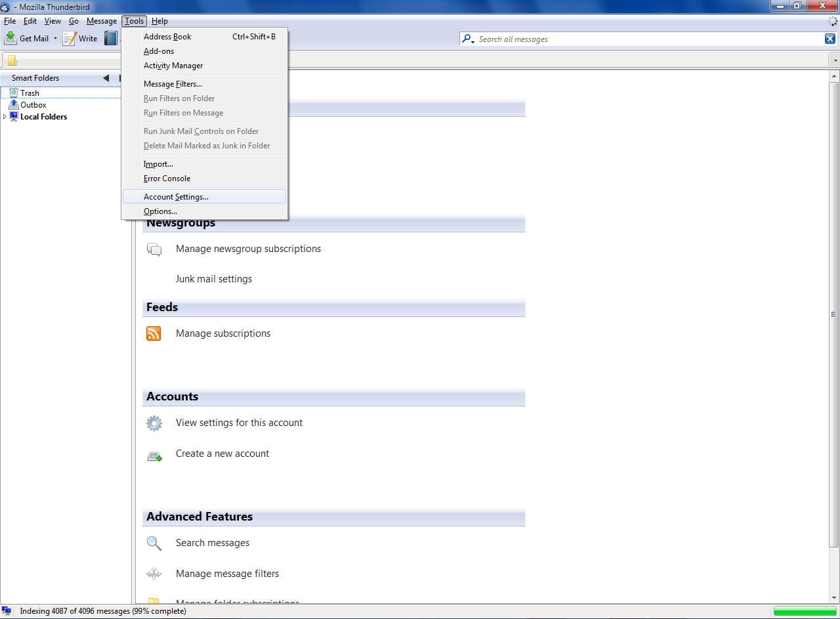Click Manage subscriptions under Feeds

pos(223,333)
